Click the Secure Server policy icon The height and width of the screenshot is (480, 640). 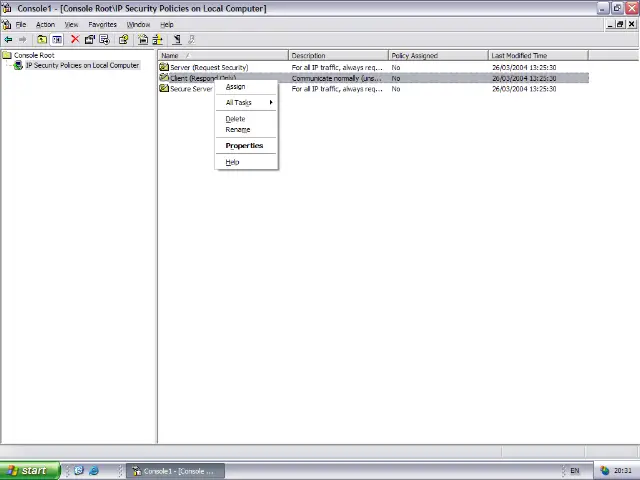[164, 88]
